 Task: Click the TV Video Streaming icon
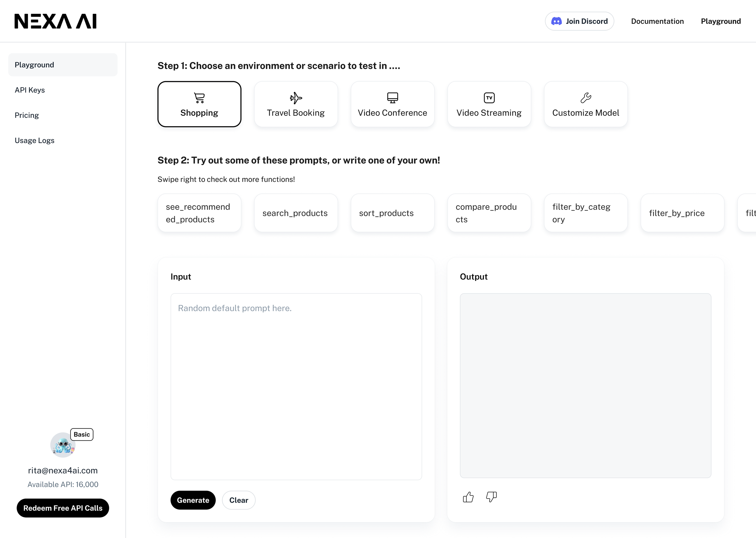489,98
